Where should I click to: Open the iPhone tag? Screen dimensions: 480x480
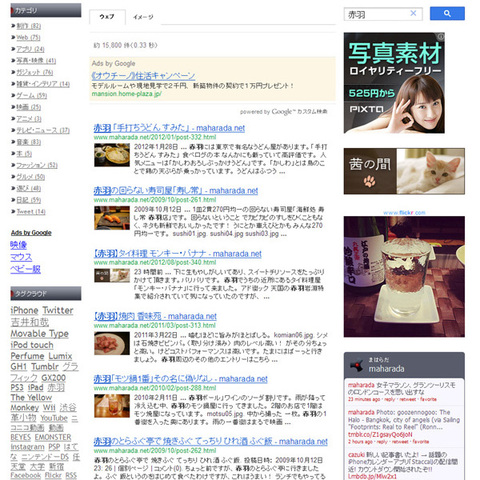[x=24, y=310]
